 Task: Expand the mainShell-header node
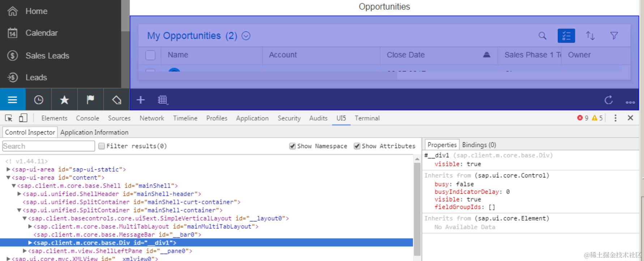coord(19,194)
